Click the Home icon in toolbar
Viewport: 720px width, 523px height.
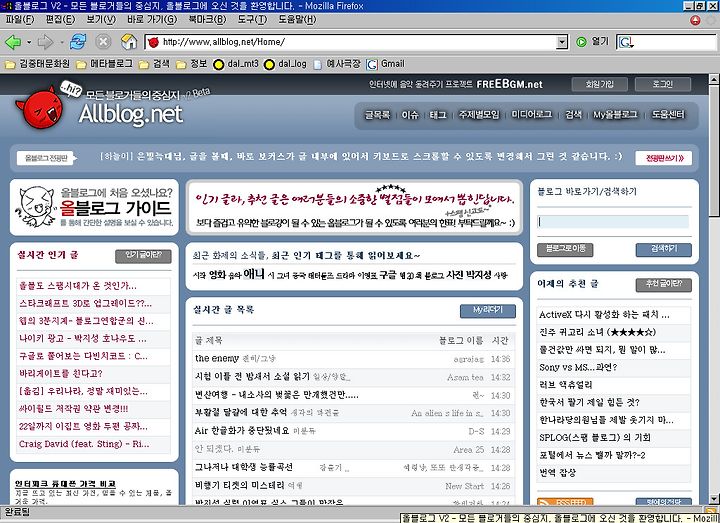tap(129, 42)
